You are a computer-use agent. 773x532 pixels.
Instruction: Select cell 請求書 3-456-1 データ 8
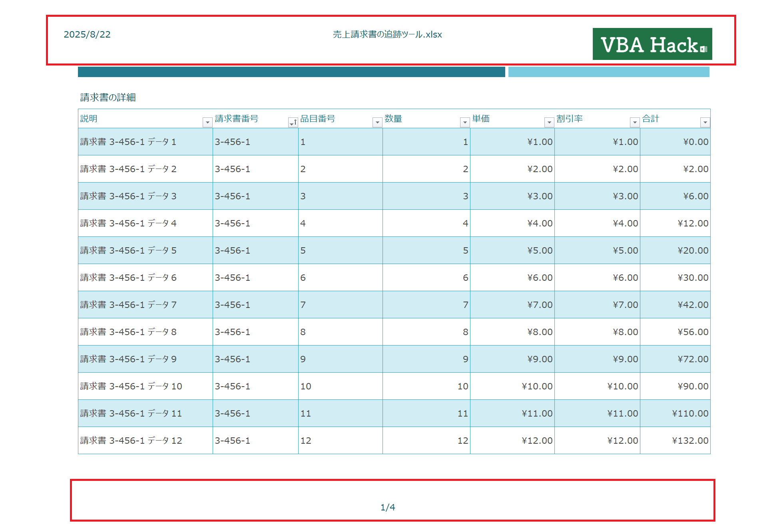click(145, 332)
